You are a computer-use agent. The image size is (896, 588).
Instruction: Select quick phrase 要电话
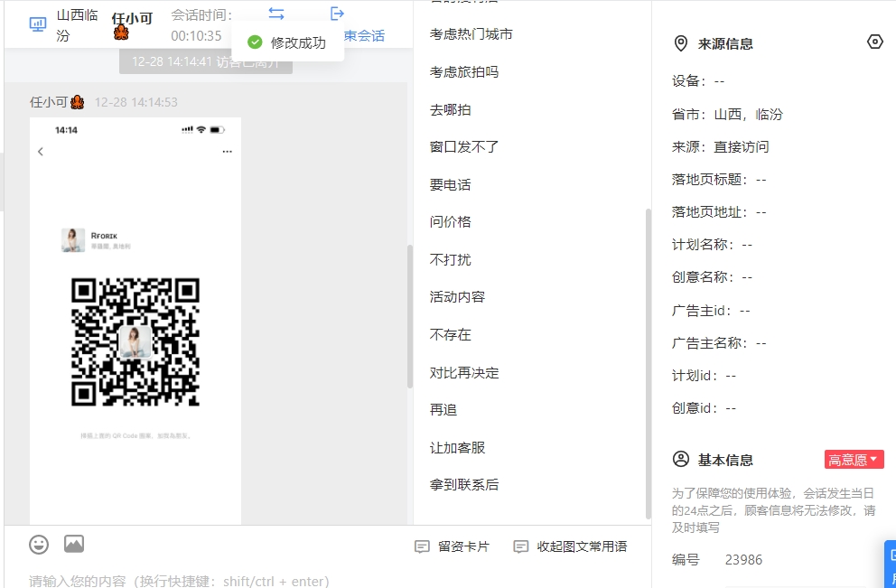[451, 184]
